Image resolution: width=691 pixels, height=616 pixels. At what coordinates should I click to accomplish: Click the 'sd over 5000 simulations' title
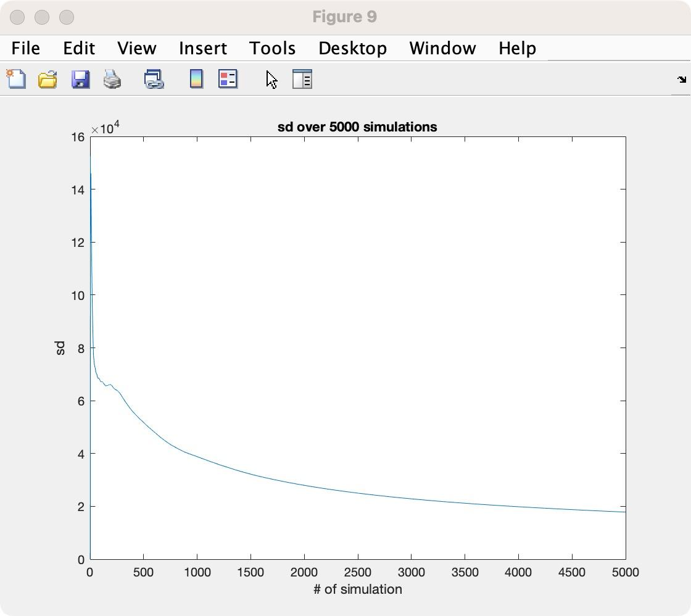point(357,127)
